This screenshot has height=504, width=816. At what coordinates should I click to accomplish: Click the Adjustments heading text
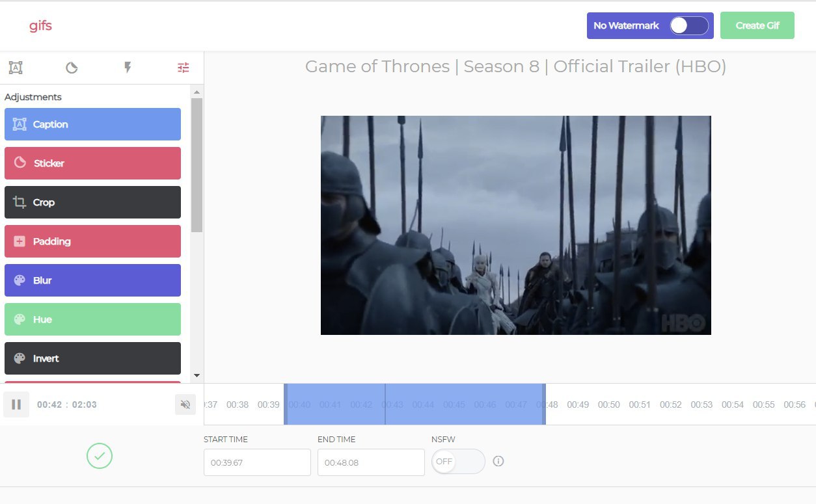point(33,97)
